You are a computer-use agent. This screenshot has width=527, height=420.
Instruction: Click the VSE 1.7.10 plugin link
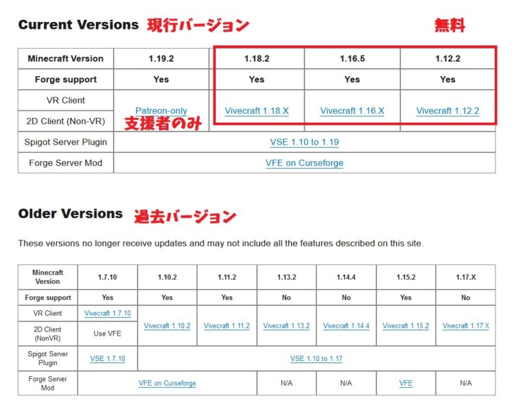108,358
